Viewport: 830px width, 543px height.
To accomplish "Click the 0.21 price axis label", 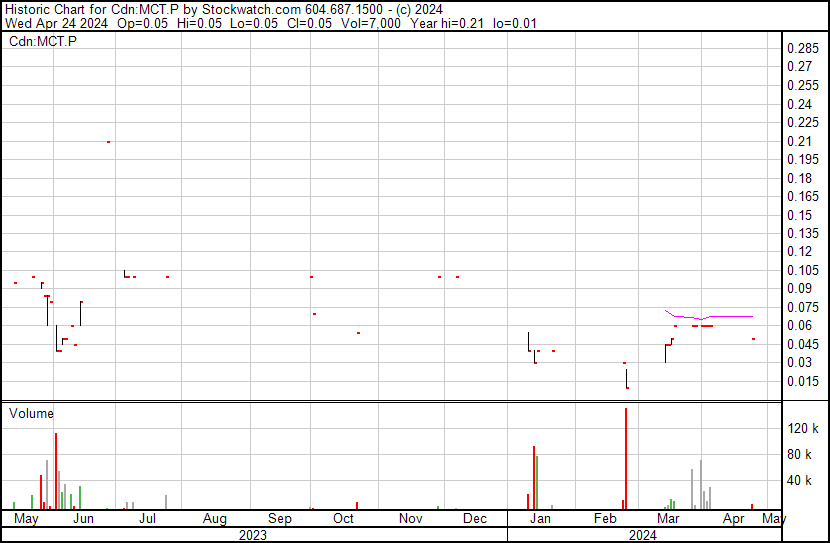I will [799, 141].
